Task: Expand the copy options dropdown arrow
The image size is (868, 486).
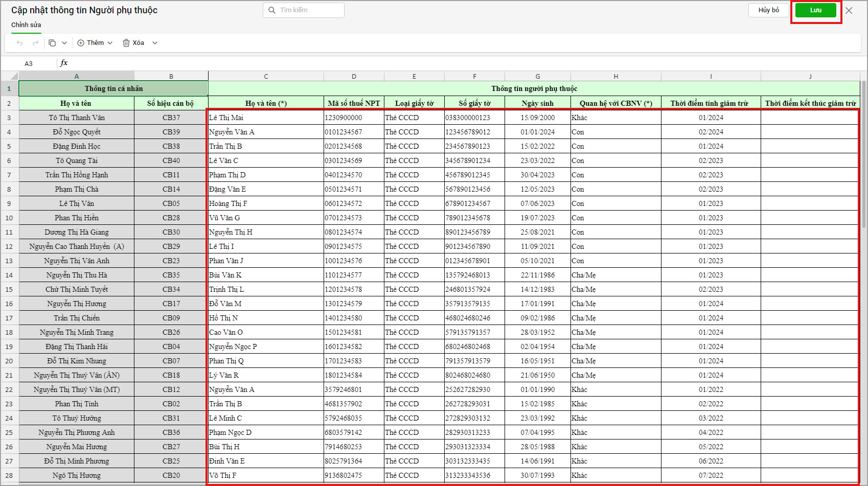Action: [x=64, y=43]
